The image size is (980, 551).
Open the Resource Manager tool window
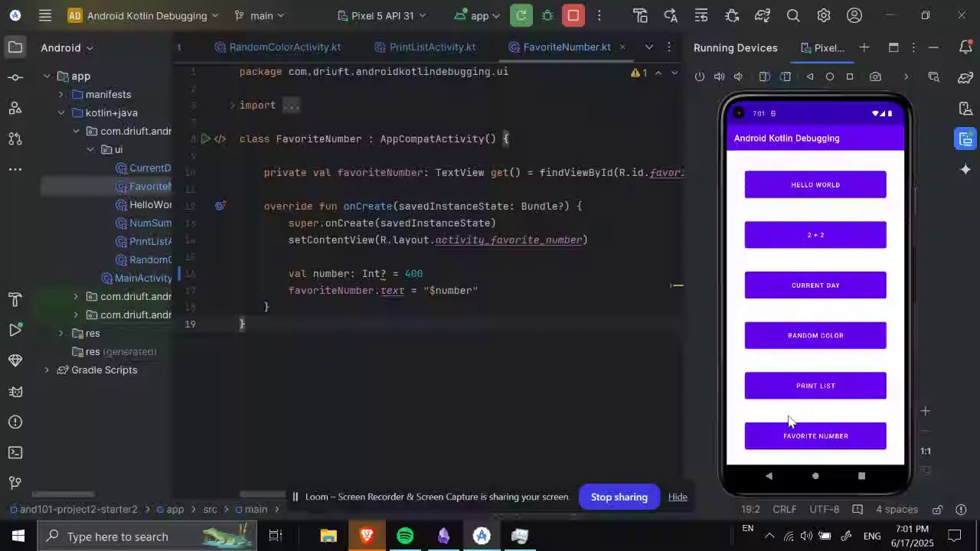click(x=15, y=108)
